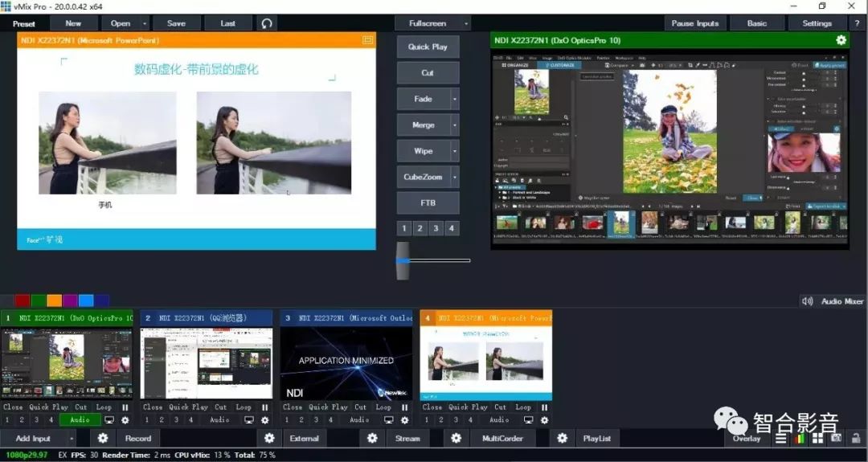Click the center Quick Play transition button
Screen dimensions: 868x462
(x=428, y=47)
